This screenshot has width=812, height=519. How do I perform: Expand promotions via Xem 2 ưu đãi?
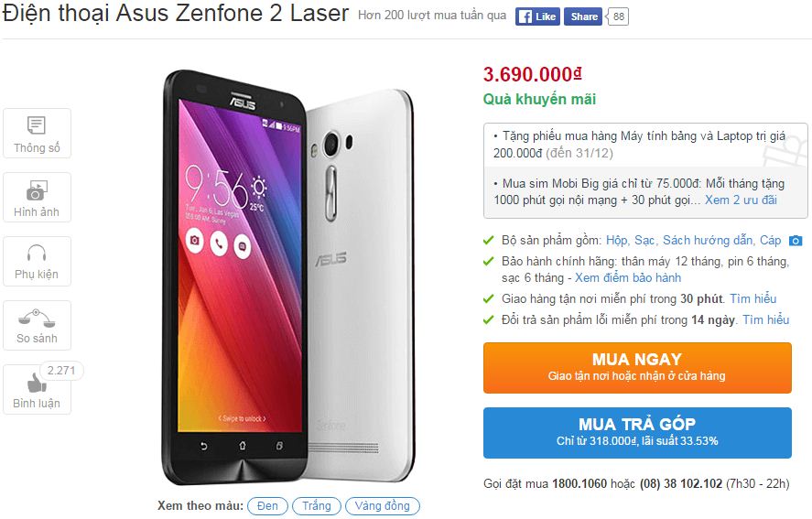pyautogui.click(x=741, y=200)
